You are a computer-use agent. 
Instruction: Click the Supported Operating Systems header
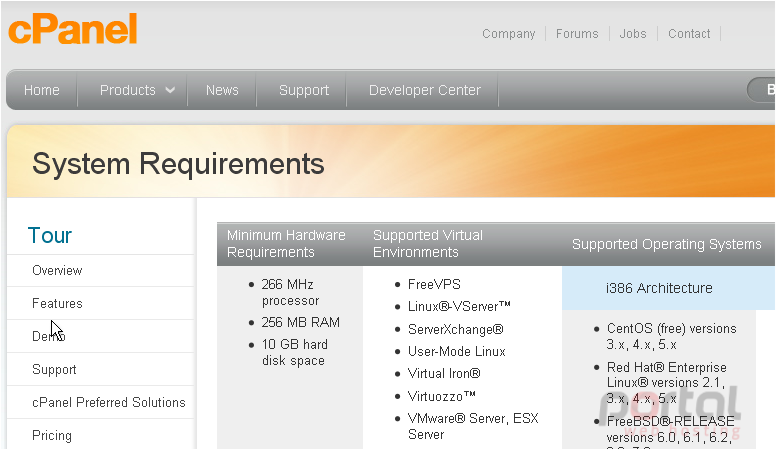pyautogui.click(x=667, y=244)
